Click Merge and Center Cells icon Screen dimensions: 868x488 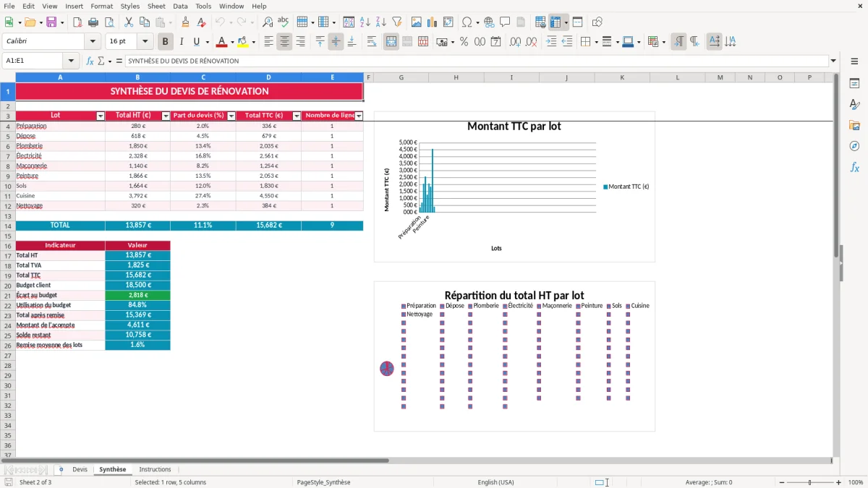[x=391, y=42]
